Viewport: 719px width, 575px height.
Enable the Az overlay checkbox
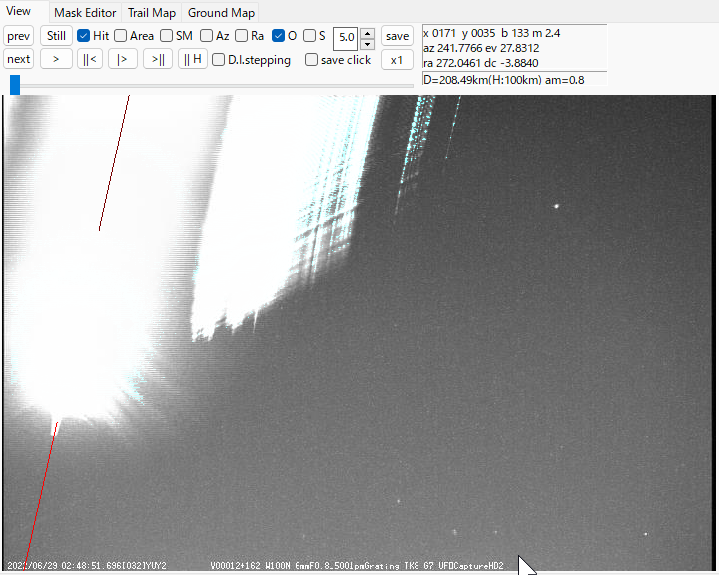(206, 36)
